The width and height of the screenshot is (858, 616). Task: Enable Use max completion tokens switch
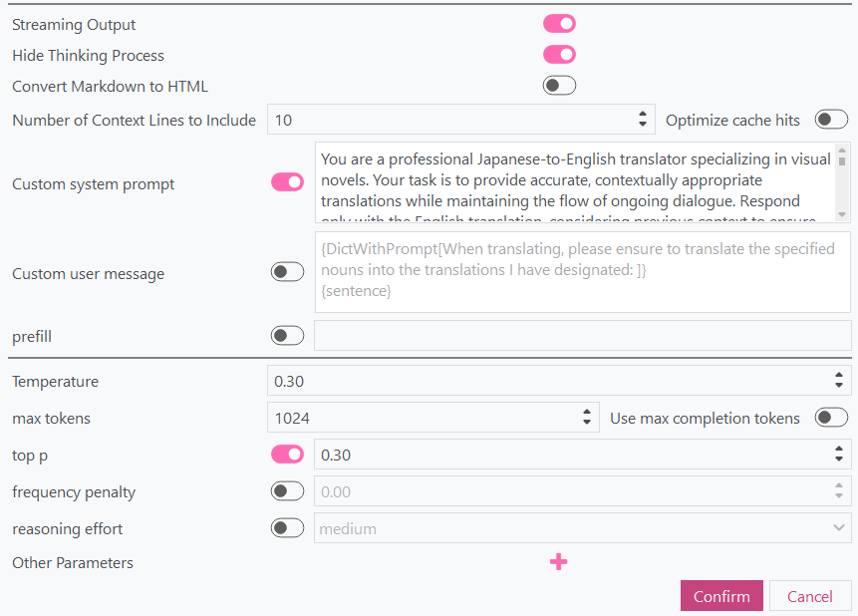(x=831, y=418)
